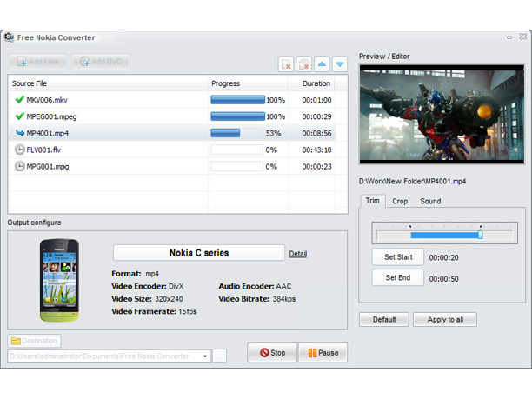This screenshot has height=399, width=532.
Task: Open the Detail link
Action: 298,254
